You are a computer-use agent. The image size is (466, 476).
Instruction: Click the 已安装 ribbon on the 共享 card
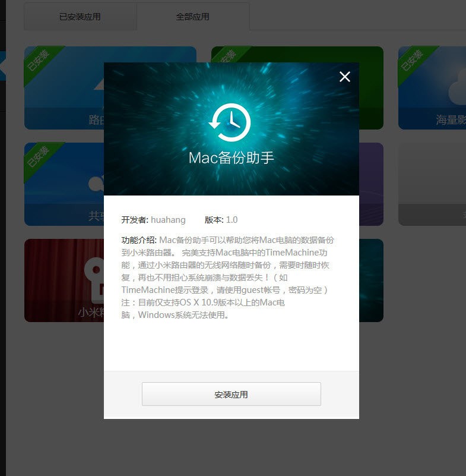(x=39, y=157)
